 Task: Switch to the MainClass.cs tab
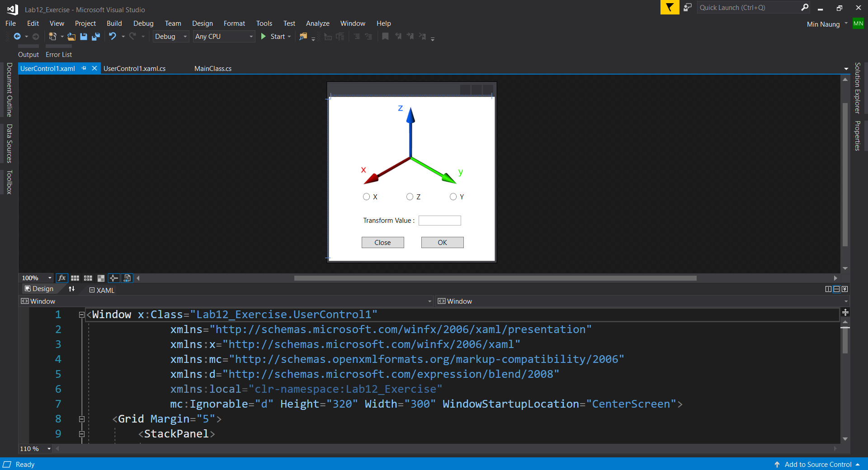pyautogui.click(x=212, y=68)
